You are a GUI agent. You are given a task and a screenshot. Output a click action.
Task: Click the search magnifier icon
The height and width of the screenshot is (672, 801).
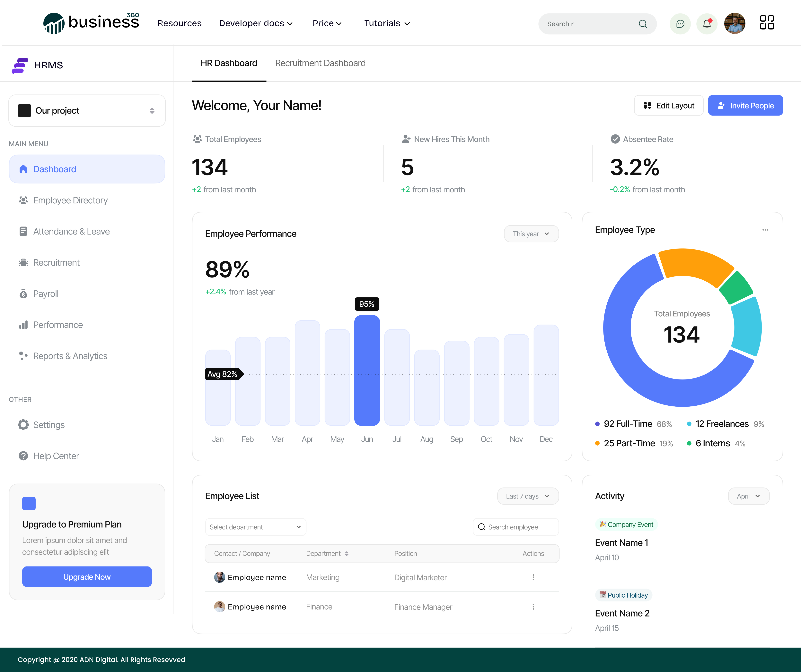643,24
